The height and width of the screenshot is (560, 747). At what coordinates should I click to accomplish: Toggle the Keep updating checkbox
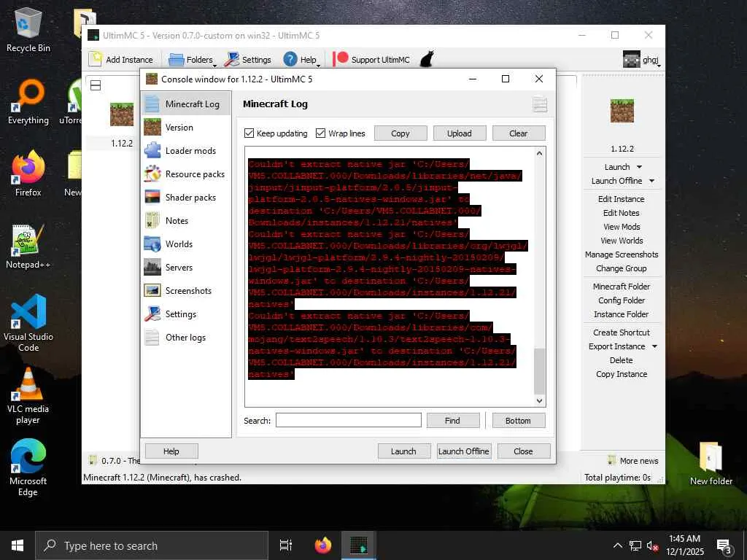[249, 133]
